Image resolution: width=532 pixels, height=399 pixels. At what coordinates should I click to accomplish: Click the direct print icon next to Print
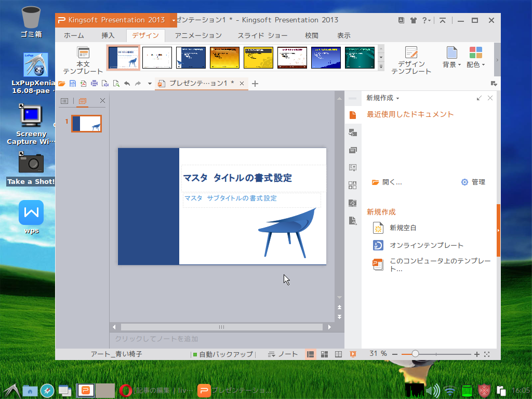coord(105,84)
